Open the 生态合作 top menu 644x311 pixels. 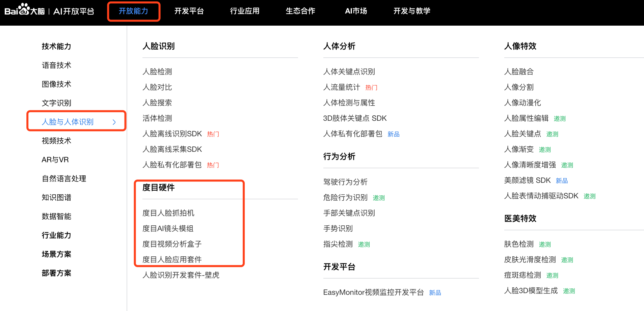pyautogui.click(x=300, y=11)
